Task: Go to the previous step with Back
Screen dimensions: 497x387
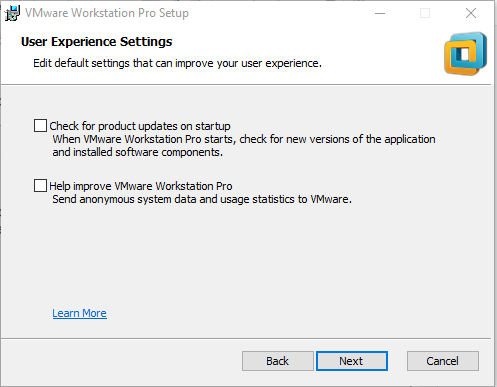Action: [278, 361]
